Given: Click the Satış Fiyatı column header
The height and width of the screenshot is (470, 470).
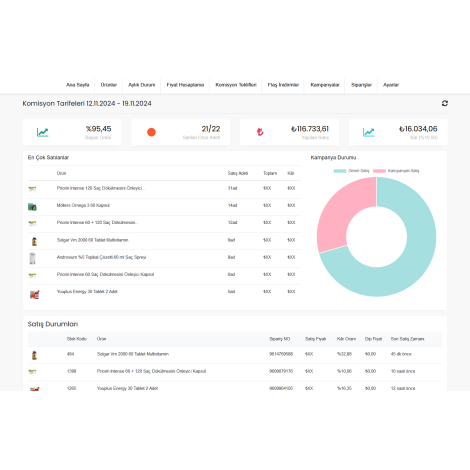Looking at the screenshot, I should (x=315, y=339).
